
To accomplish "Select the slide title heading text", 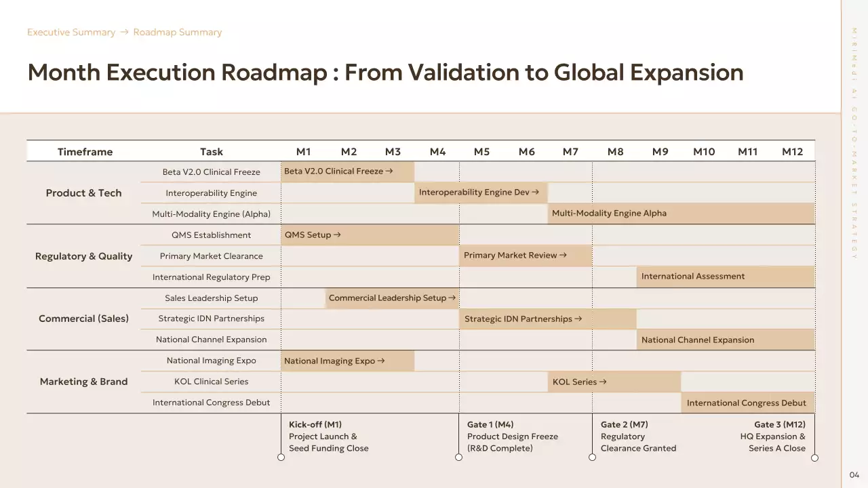I will 385,73.
